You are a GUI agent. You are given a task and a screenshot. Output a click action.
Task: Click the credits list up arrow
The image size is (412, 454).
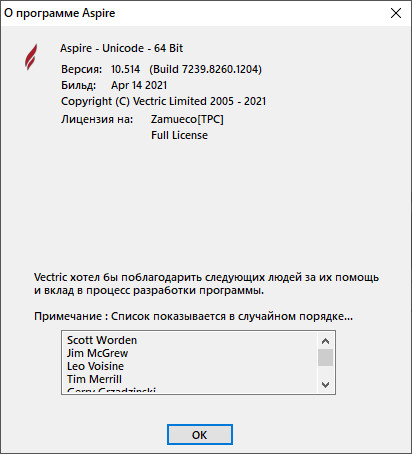[x=325, y=341]
